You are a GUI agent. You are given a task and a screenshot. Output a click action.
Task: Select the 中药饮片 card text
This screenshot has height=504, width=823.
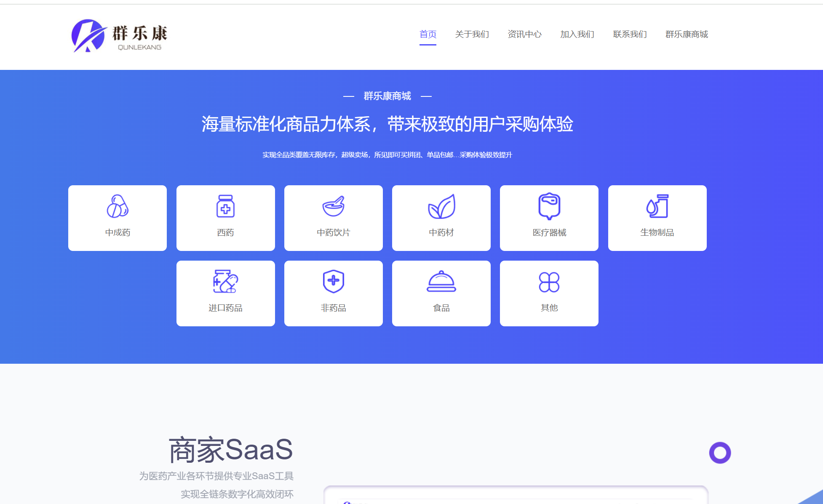(x=334, y=232)
